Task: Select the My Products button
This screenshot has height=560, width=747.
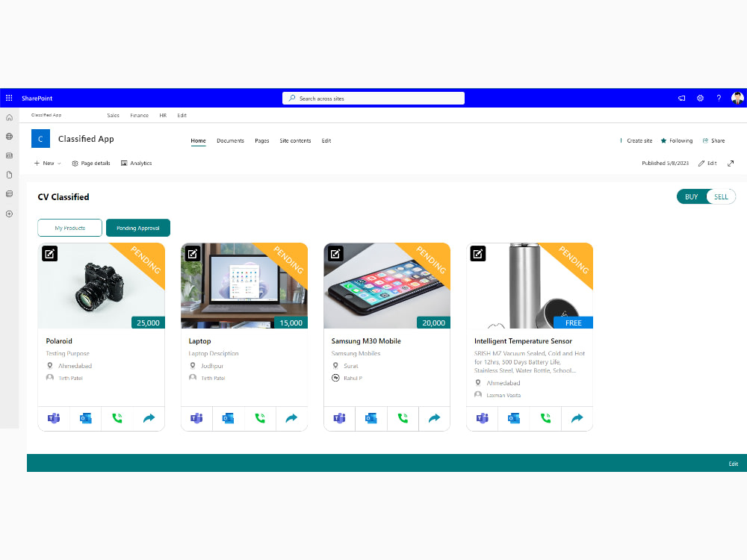Action: click(69, 228)
